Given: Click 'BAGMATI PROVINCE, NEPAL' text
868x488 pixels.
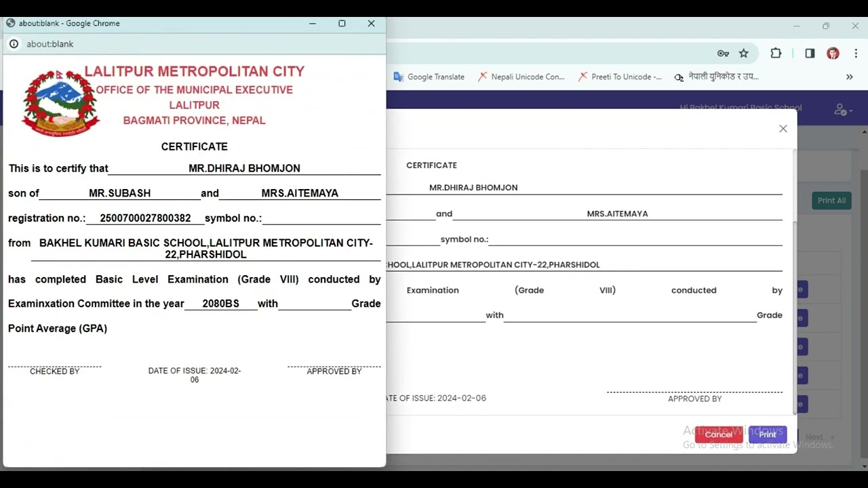Looking at the screenshot, I should (x=194, y=121).
